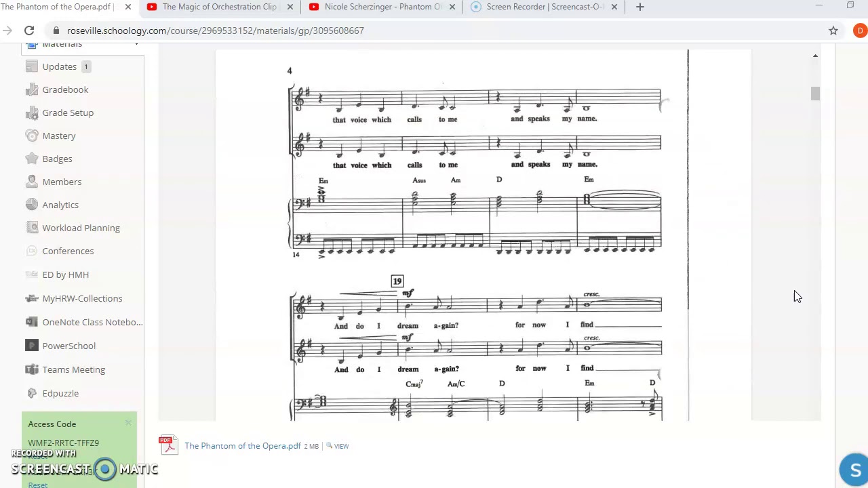This screenshot has height=488, width=868.
Task: Click the Conferences icon
Action: coord(32,251)
